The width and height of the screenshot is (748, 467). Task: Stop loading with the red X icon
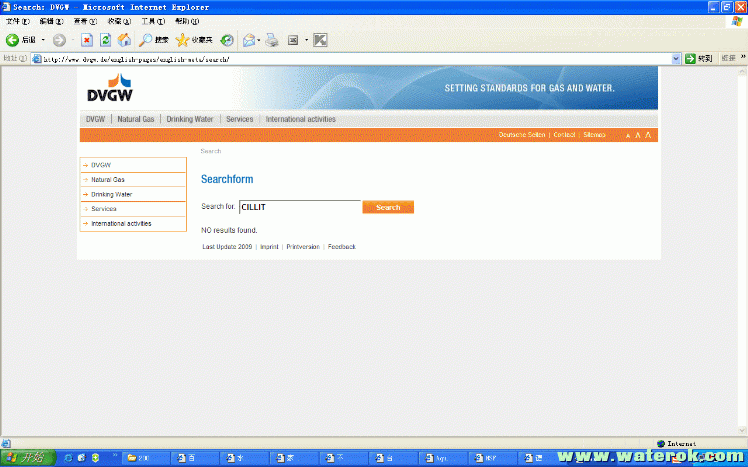pyautogui.click(x=87, y=40)
